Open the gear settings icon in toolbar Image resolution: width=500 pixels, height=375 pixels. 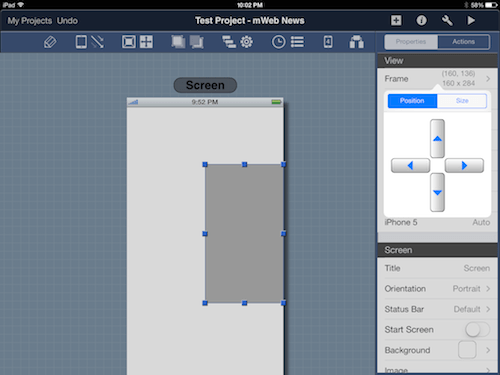pyautogui.click(x=247, y=42)
